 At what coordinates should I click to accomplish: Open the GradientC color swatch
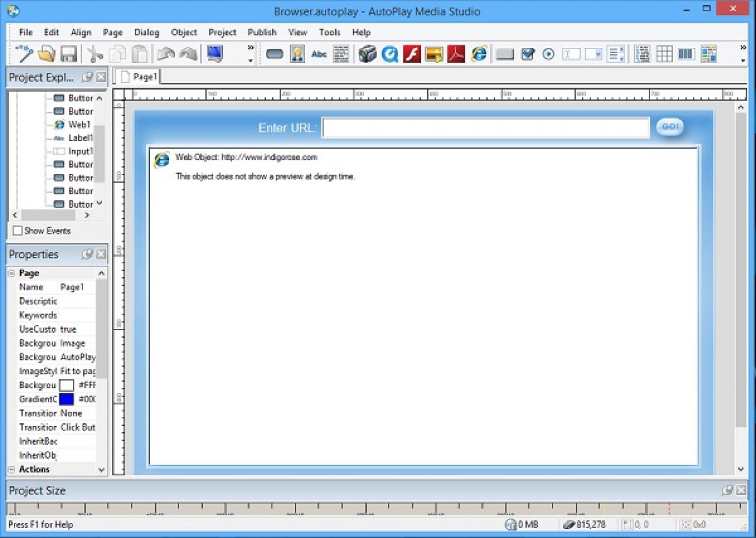tap(67, 399)
